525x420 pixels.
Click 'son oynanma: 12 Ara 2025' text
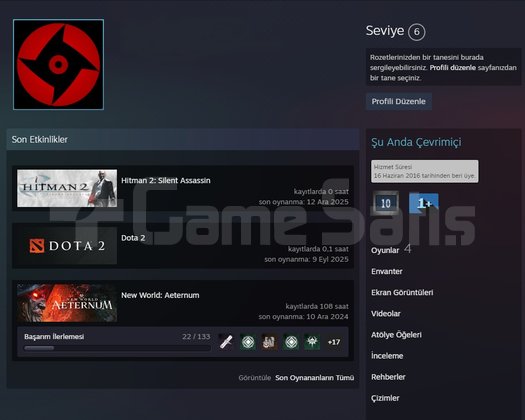(304, 202)
